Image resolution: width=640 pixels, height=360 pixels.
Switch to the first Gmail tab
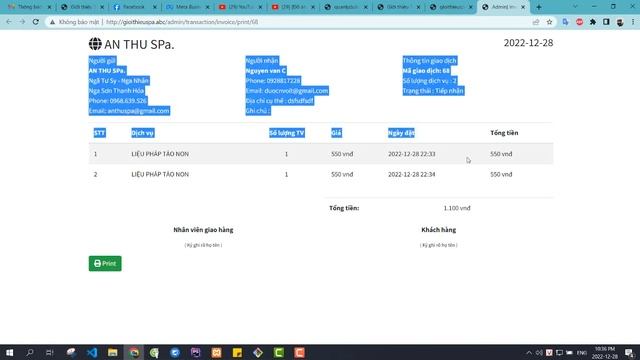click(30, 7)
